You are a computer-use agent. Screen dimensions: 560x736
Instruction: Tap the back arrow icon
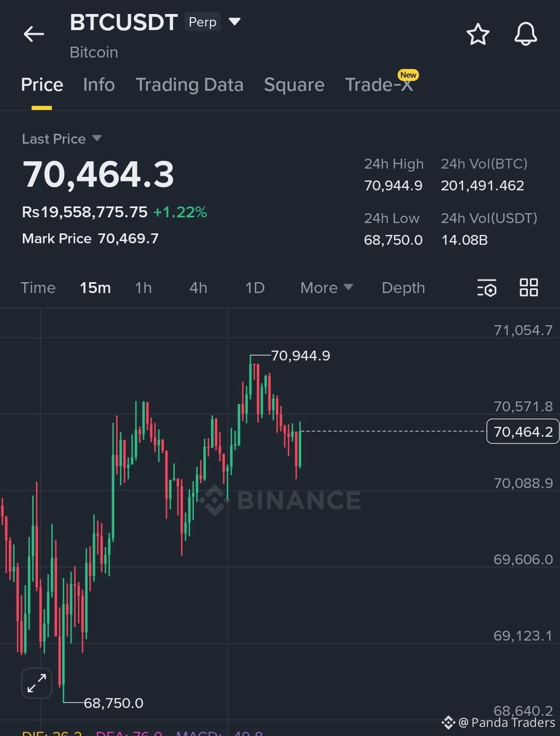pyautogui.click(x=34, y=34)
